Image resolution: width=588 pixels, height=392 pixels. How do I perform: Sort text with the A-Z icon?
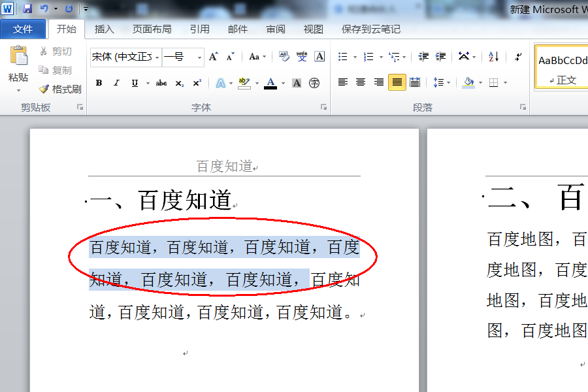coord(493,57)
